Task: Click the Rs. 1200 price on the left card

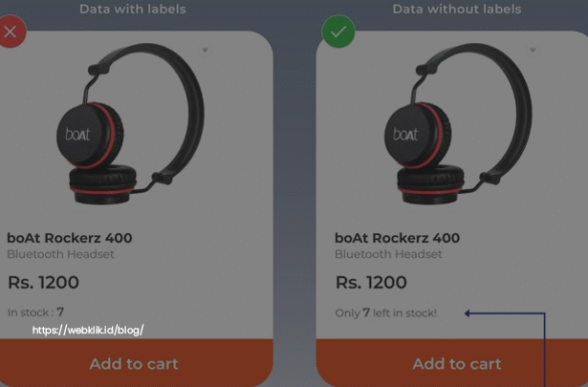Action: point(43,282)
